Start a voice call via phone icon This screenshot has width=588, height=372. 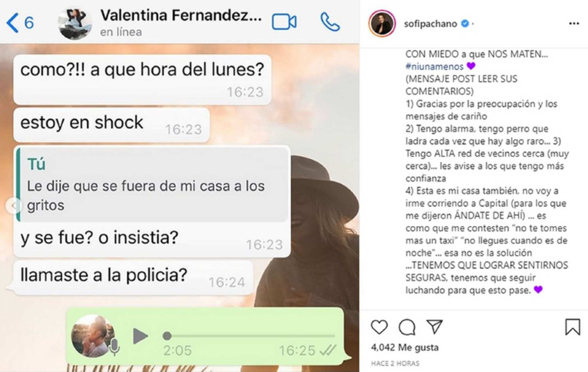[330, 22]
